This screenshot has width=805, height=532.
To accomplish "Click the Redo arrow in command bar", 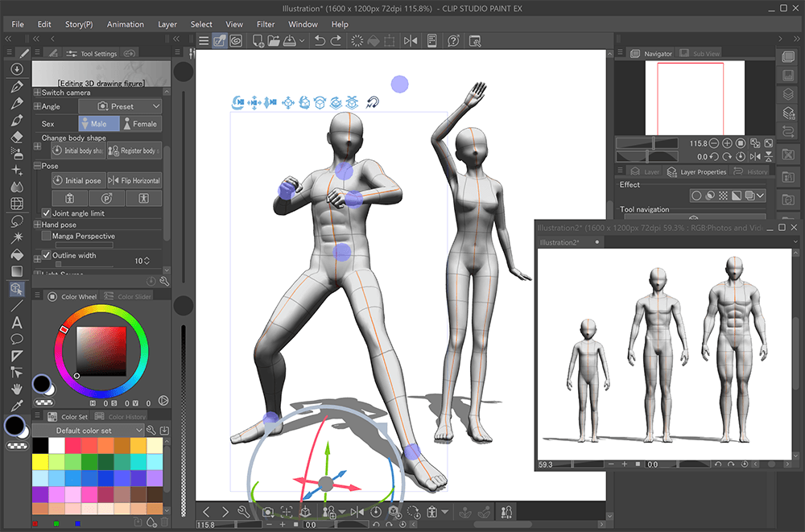I will click(336, 40).
